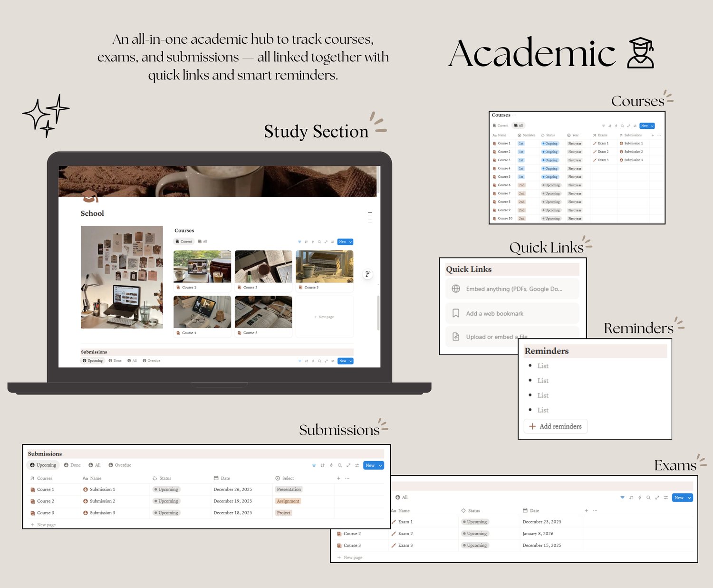The height and width of the screenshot is (588, 713).
Task: Open view settings in top-right Courses table panel
Action: tap(635, 126)
